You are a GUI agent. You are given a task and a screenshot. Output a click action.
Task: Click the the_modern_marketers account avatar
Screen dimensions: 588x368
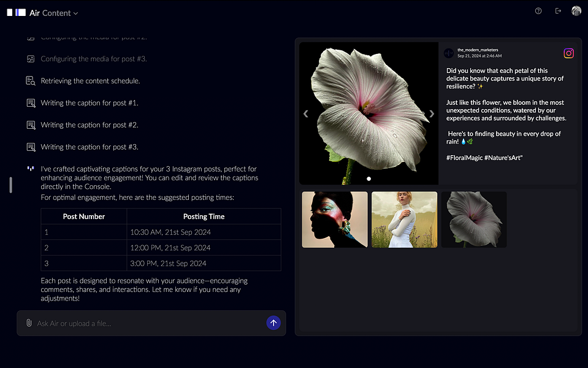(x=448, y=53)
